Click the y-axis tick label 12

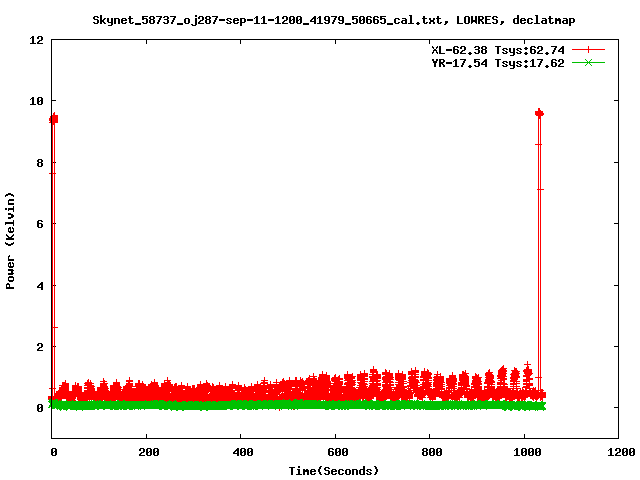click(36, 40)
